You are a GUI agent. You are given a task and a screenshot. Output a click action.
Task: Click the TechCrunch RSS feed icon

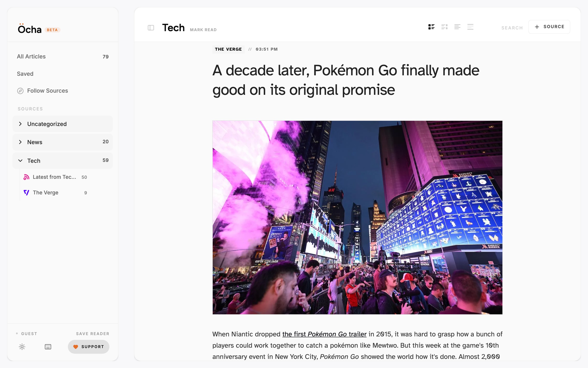pos(27,177)
